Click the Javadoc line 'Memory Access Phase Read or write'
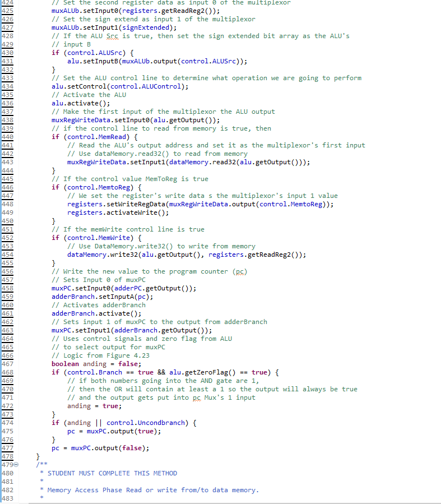 (x=153, y=490)
